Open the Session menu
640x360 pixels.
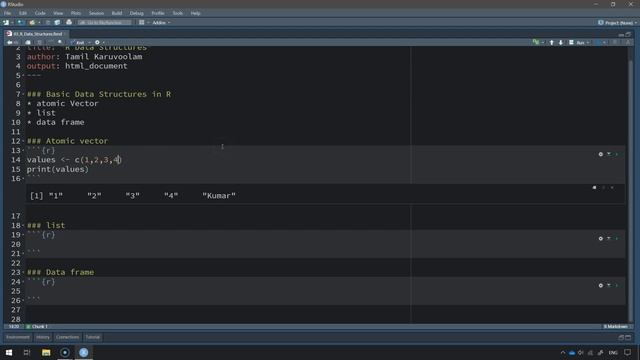pyautogui.click(x=96, y=13)
